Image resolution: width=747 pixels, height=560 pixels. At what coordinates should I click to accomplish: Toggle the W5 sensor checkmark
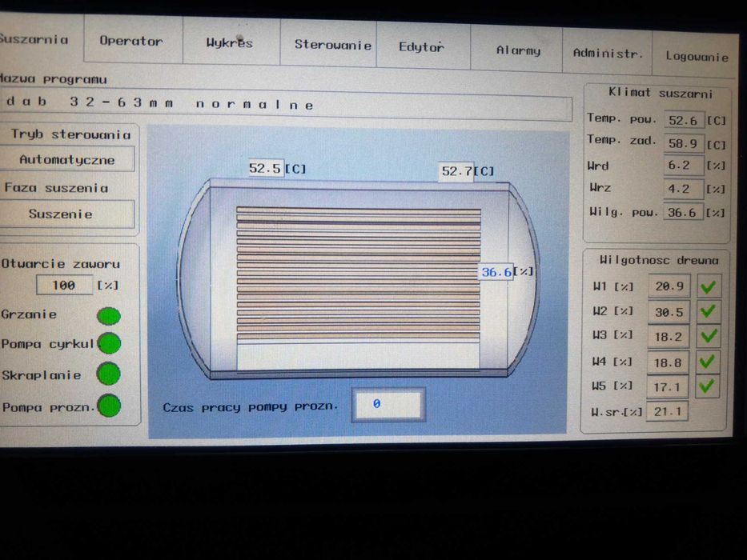(707, 386)
